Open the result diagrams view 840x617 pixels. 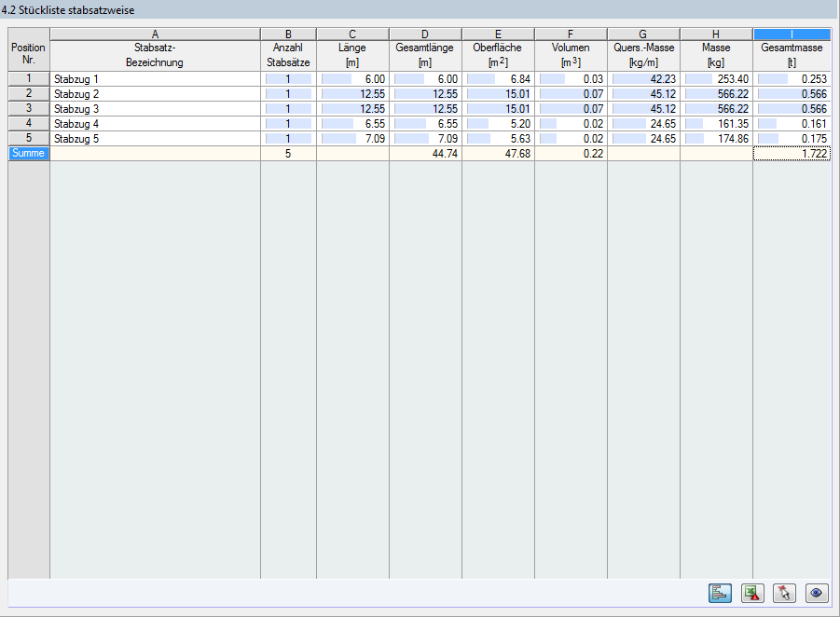click(x=719, y=594)
